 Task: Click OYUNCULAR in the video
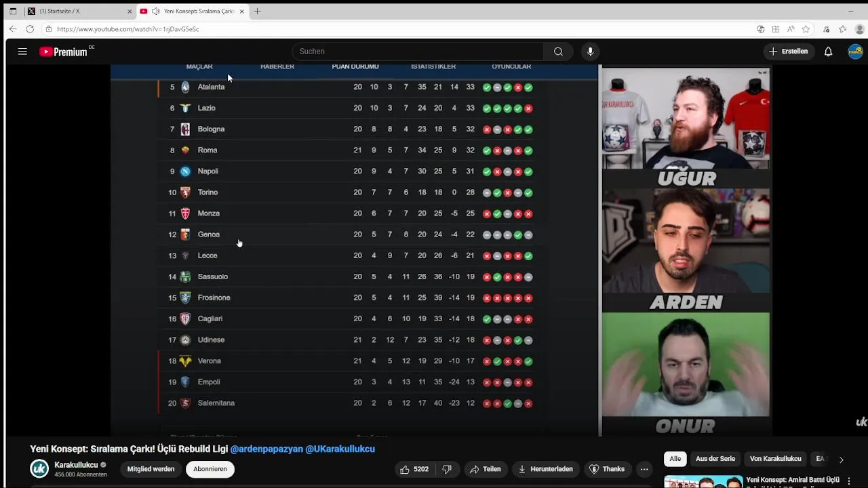511,66
